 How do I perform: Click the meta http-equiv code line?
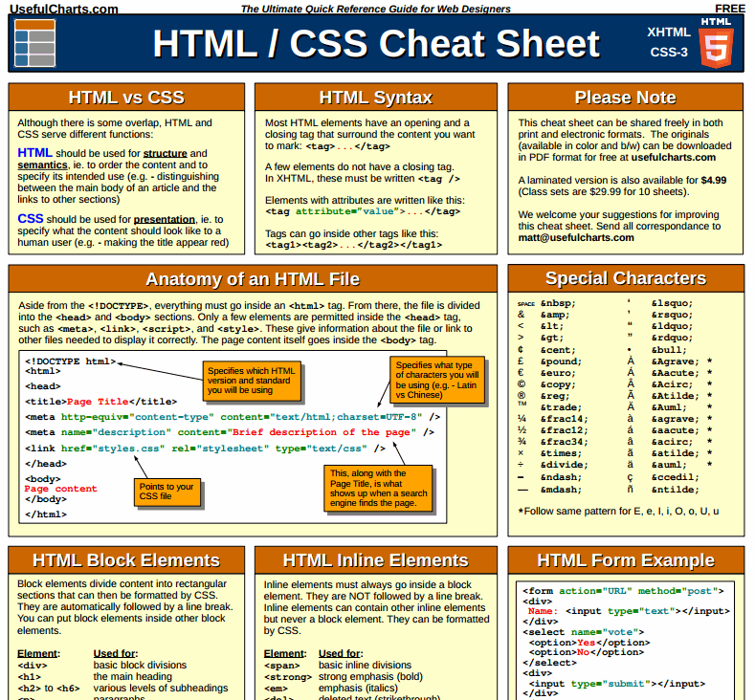pos(233,417)
